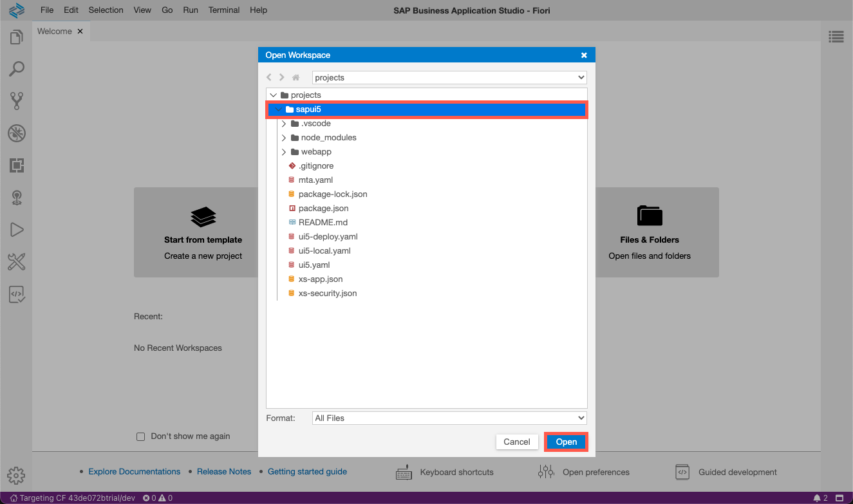Click the "Targeting CF 43de072btrial/dev" status entry
This screenshot has width=853, height=504.
click(x=72, y=498)
